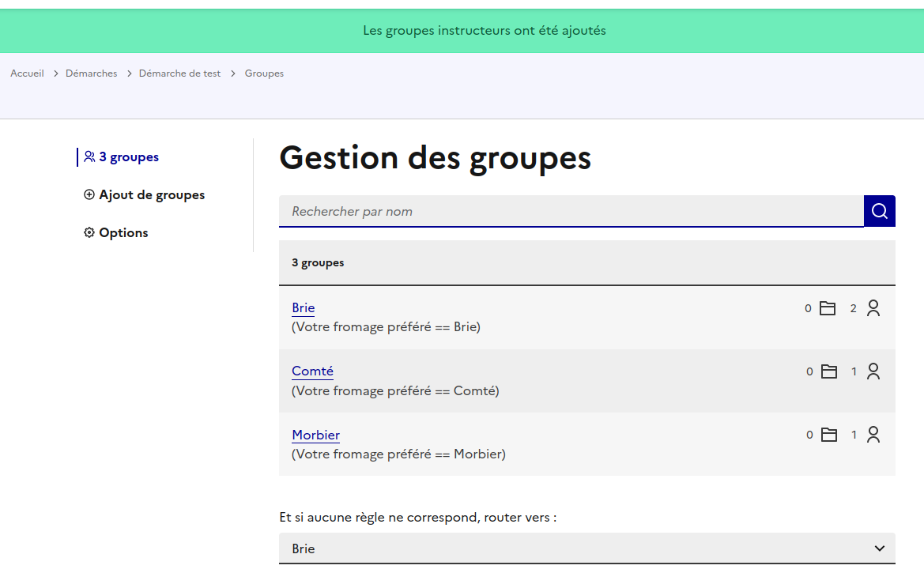Open the Comté group link
Viewport: 924px width, 588px height.
[312, 371]
